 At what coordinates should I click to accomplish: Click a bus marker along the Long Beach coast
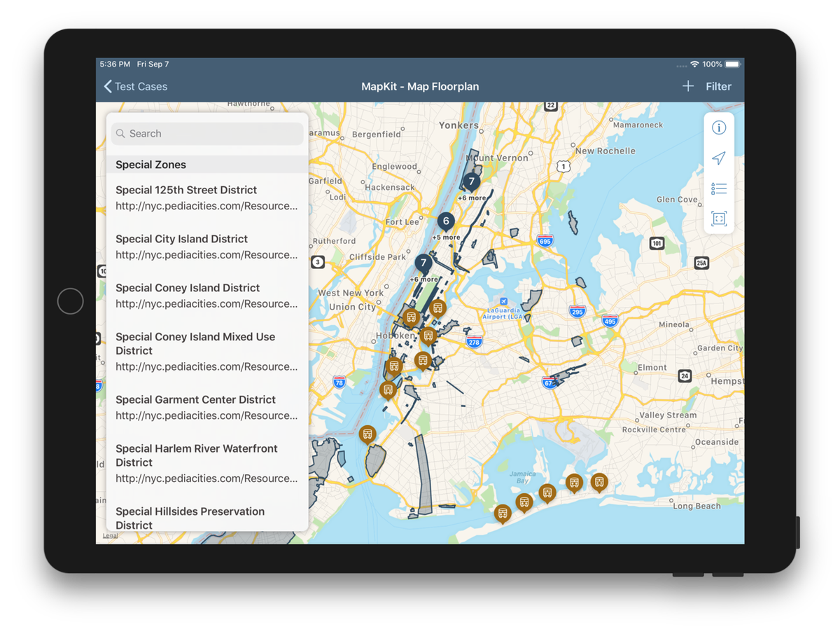click(598, 483)
